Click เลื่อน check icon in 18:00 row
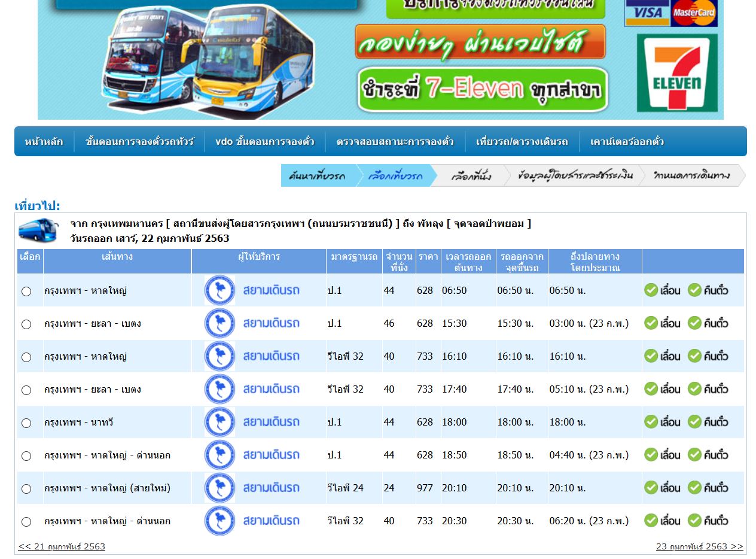This screenshot has width=756, height=559. coord(651,422)
